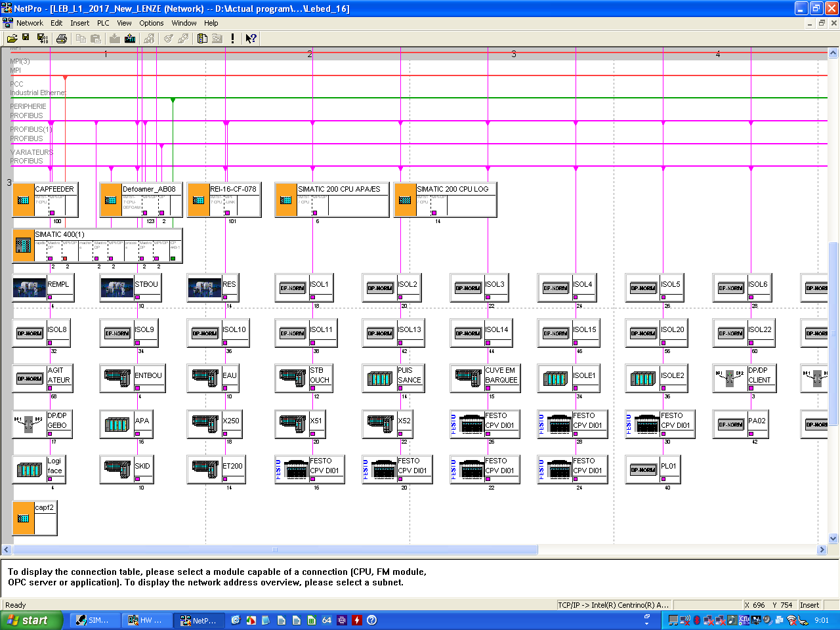840x630 pixels.
Task: Select the PUIS SANCE module icon
Action: coord(380,378)
